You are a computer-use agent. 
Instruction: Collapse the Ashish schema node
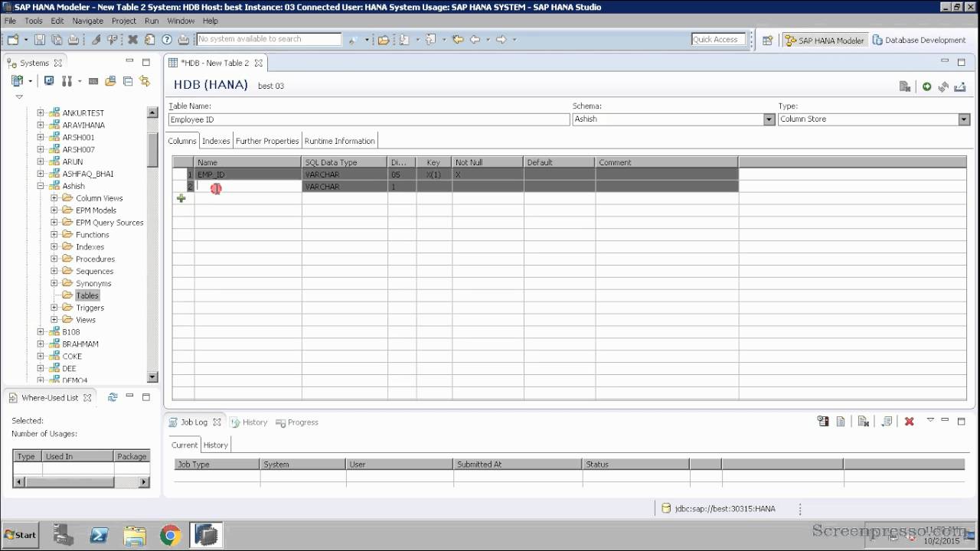click(41, 186)
